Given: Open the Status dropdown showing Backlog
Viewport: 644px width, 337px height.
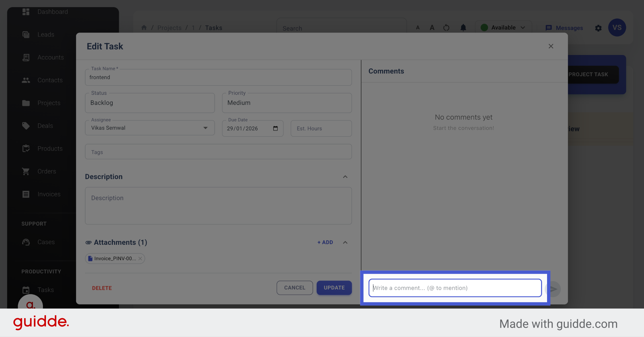Looking at the screenshot, I should coord(150,103).
